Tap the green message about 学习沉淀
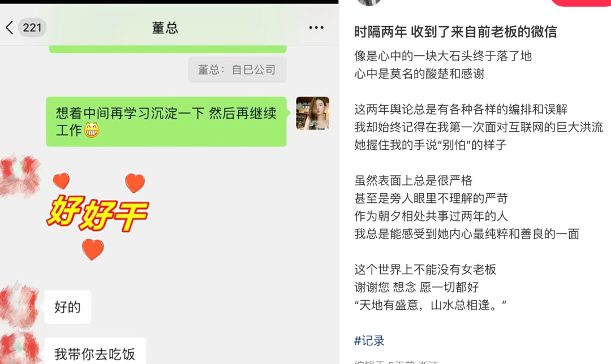The width and height of the screenshot is (611, 364). tap(166, 122)
